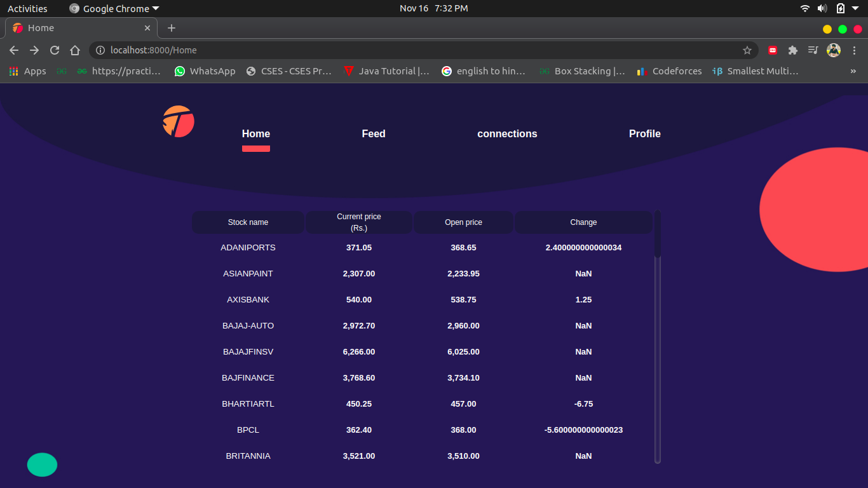Click ASIANPAINT open price 2,233.95
Image resolution: width=868 pixels, height=488 pixels.
click(463, 273)
